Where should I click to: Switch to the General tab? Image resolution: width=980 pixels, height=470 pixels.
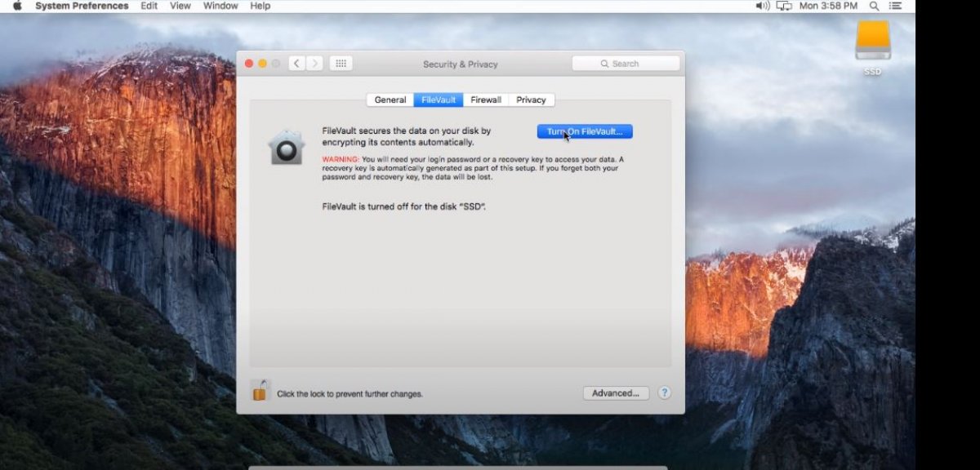point(390,99)
